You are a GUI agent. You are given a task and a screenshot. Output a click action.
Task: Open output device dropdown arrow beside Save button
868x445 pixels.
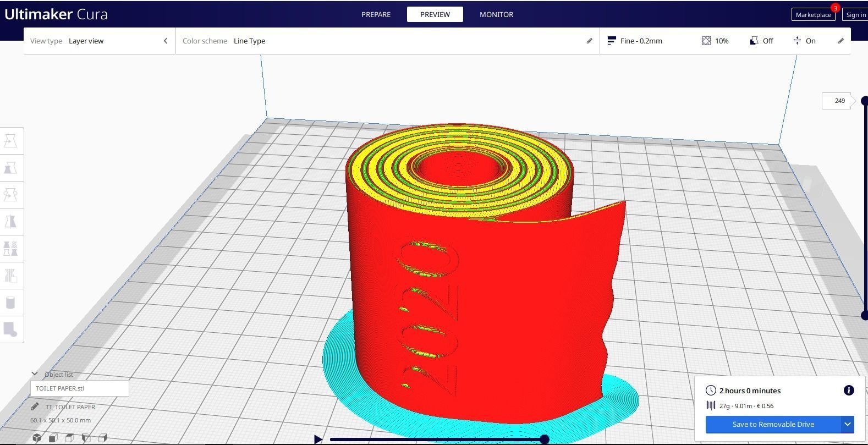[x=848, y=424]
